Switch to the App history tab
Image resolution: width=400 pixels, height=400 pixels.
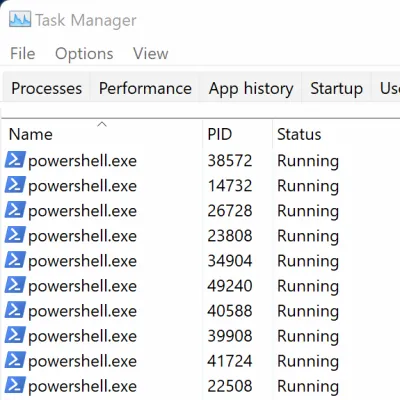point(251,88)
